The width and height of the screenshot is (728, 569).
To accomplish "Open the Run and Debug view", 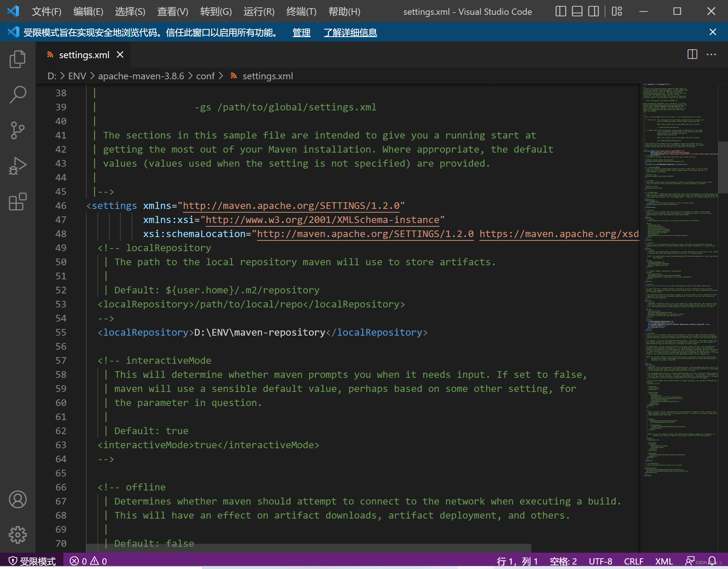I will [17, 166].
